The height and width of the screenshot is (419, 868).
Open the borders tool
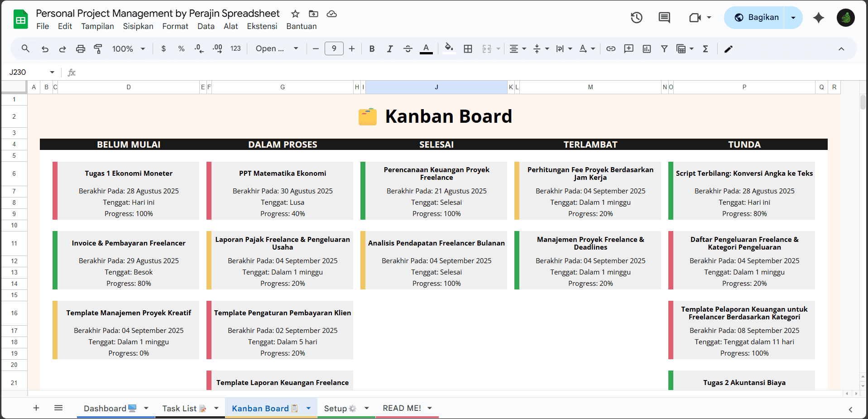468,49
